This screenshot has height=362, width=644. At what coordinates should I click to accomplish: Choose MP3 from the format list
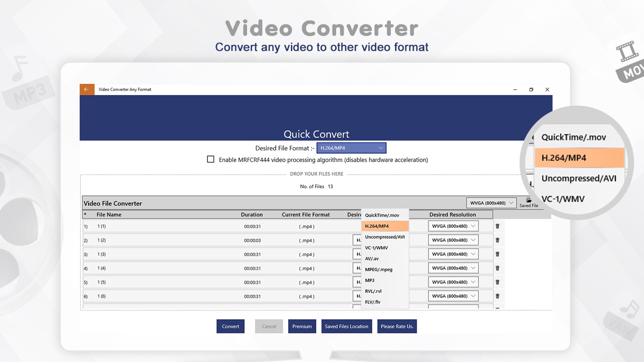click(385, 280)
